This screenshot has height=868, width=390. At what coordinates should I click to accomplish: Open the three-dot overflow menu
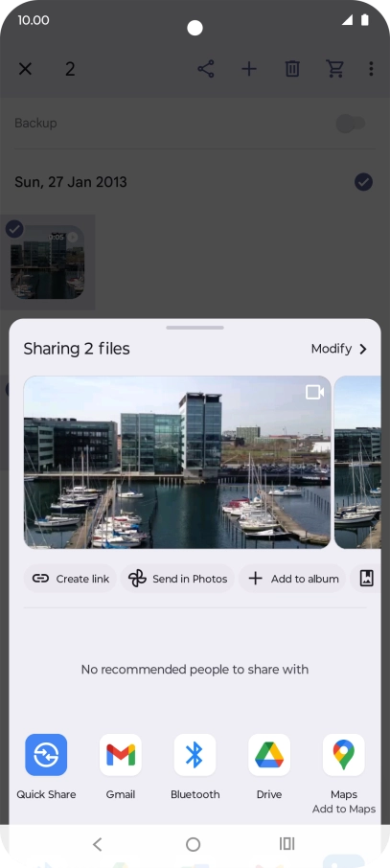[371, 69]
